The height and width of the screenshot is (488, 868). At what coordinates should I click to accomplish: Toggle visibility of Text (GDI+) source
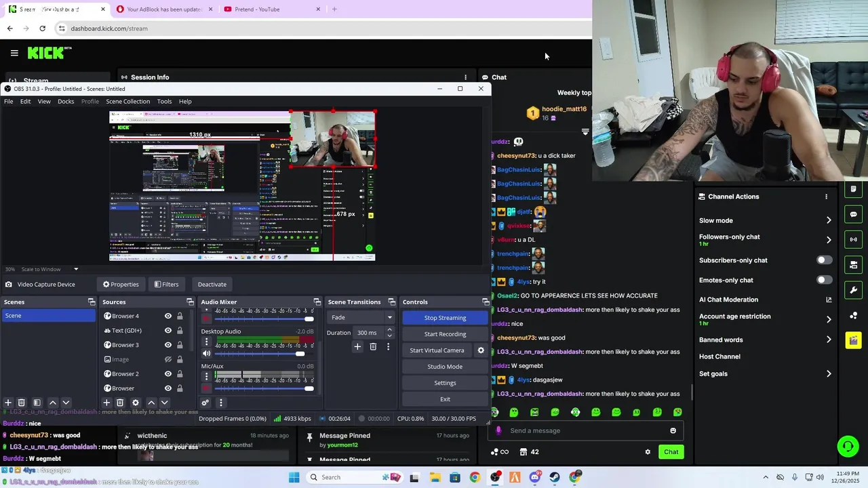coord(168,330)
